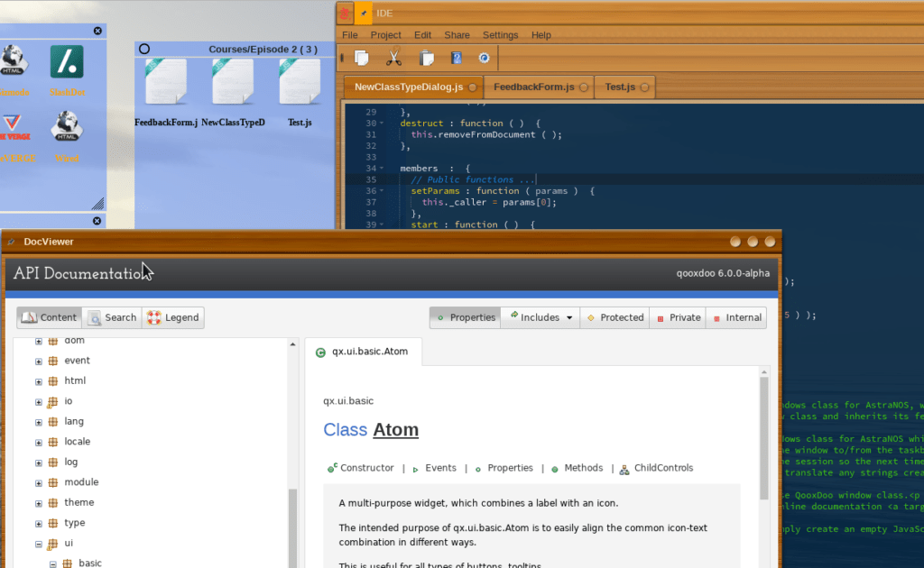Click the Legend button in DocViewer toolbar
The height and width of the screenshot is (568, 924).
[x=173, y=317]
